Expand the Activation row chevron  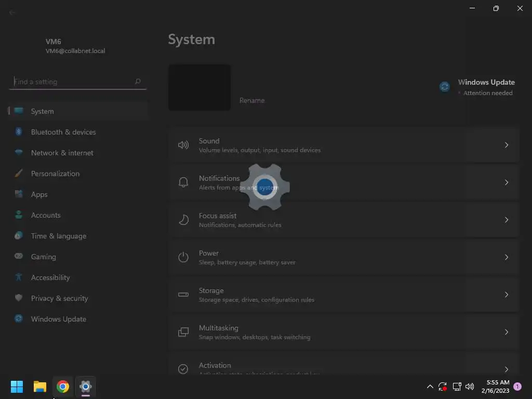(x=506, y=369)
